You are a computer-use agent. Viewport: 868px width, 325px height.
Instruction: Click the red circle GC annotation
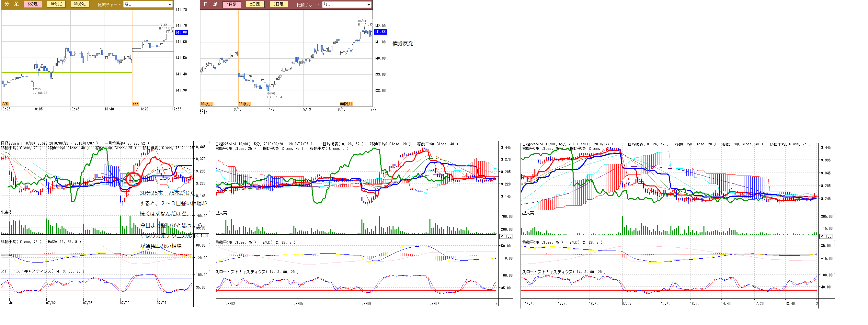pyautogui.click(x=133, y=180)
